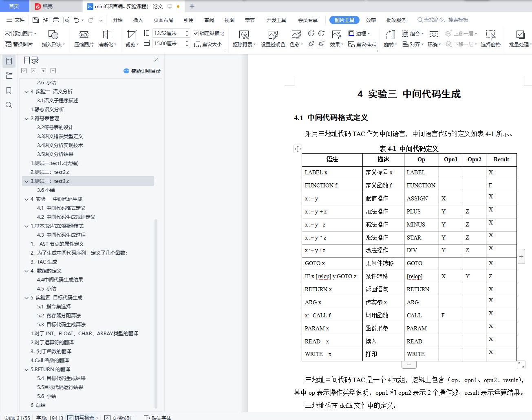532x420 pixels.
Task: Decrease picture brightness with sun minus icon
Action: tap(321, 44)
